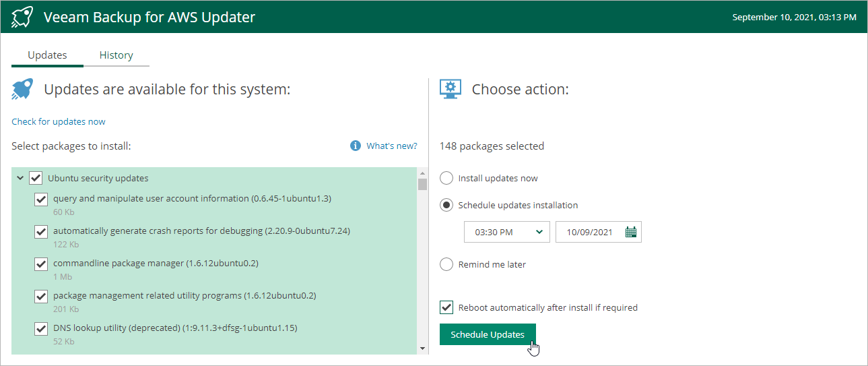The height and width of the screenshot is (366, 868).
Task: Click the Veeam rocket logo icon
Action: (23, 17)
